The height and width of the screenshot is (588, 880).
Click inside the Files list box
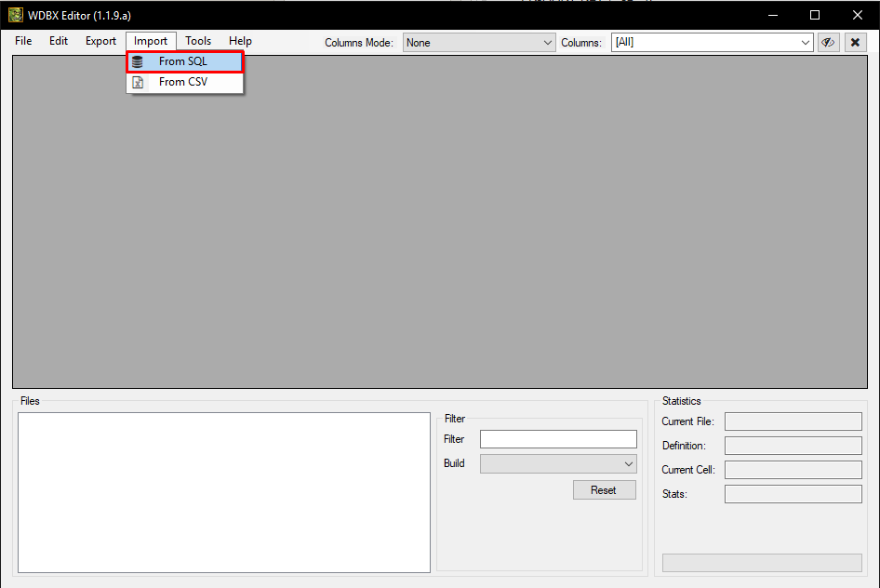[x=224, y=492]
